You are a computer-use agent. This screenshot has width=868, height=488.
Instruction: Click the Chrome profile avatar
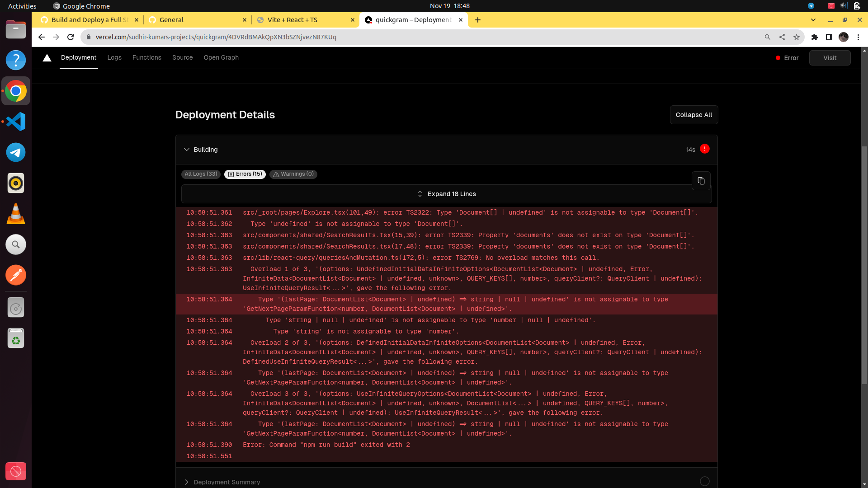[x=844, y=38]
